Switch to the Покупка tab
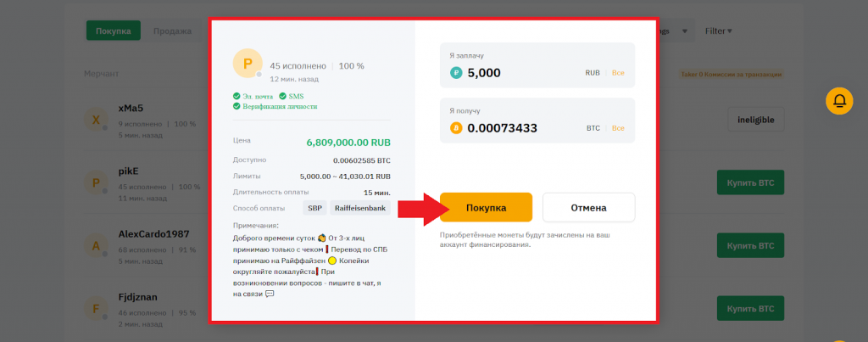The image size is (868, 342). pyautogui.click(x=113, y=31)
